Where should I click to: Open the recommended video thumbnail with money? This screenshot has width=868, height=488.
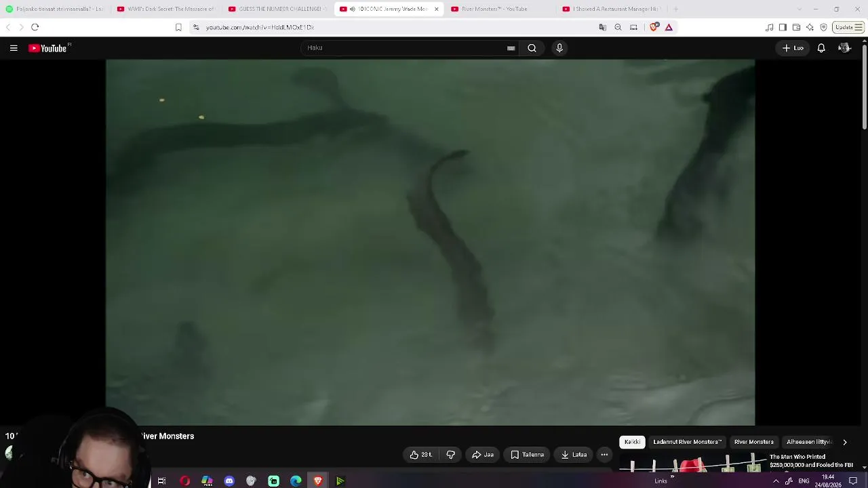(x=692, y=463)
